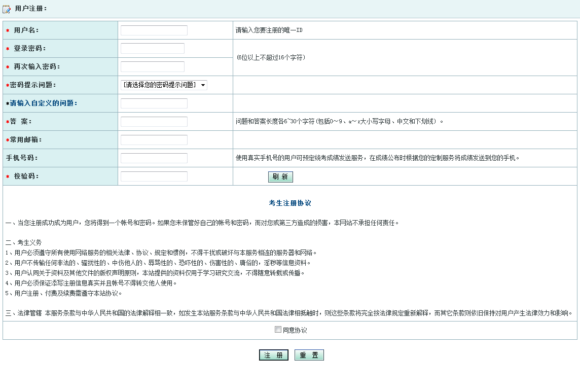This screenshot has height=392, width=580.
Task: Focus the 手机号码 phone number field
Action: [154, 158]
